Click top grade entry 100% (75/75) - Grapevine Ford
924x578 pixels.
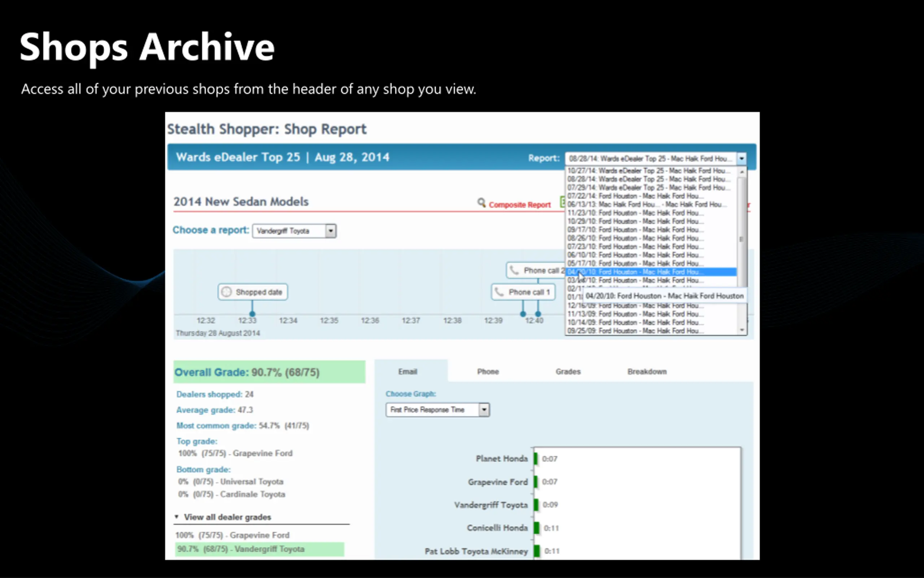(x=235, y=453)
